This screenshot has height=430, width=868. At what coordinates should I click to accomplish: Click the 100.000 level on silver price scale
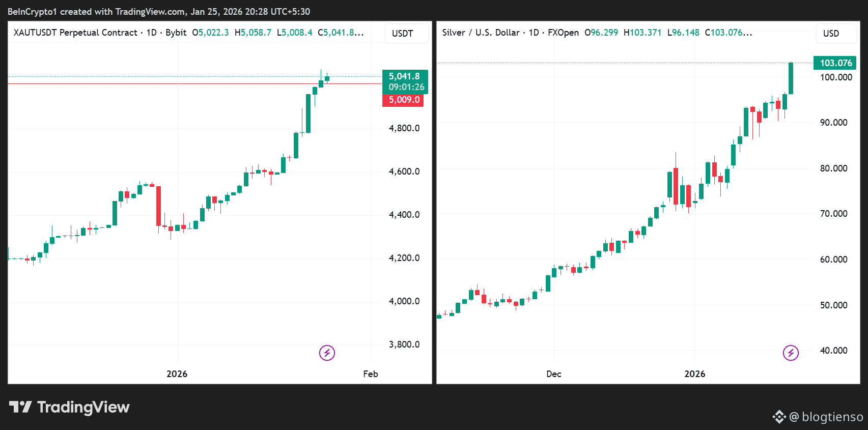(835, 77)
